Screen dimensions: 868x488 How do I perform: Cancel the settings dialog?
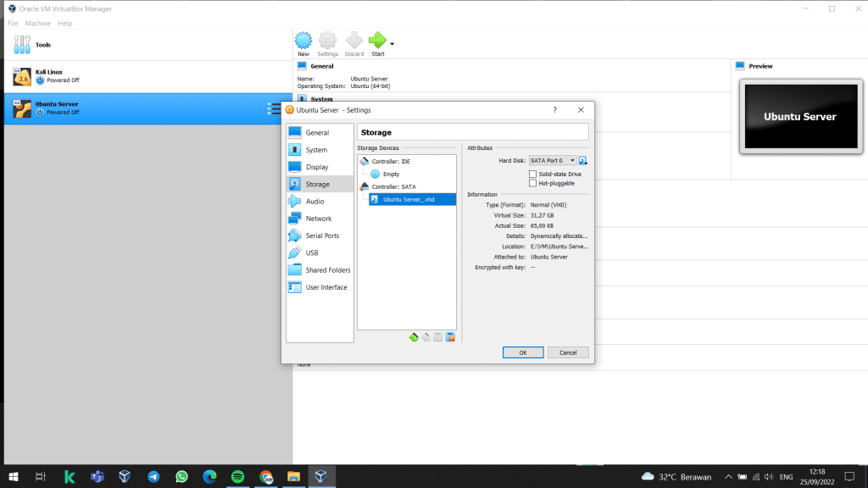click(x=568, y=352)
